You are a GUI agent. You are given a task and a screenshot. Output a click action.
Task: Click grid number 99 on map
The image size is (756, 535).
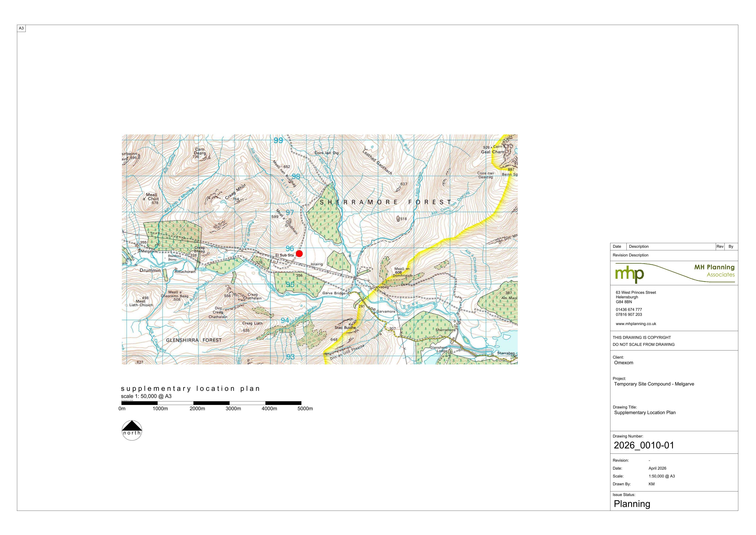coord(278,140)
